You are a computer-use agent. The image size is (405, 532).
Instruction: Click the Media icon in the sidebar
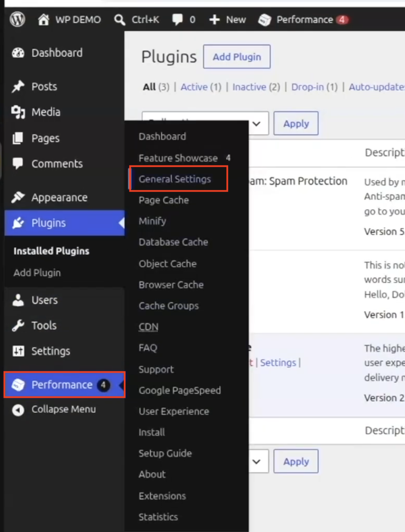click(18, 112)
